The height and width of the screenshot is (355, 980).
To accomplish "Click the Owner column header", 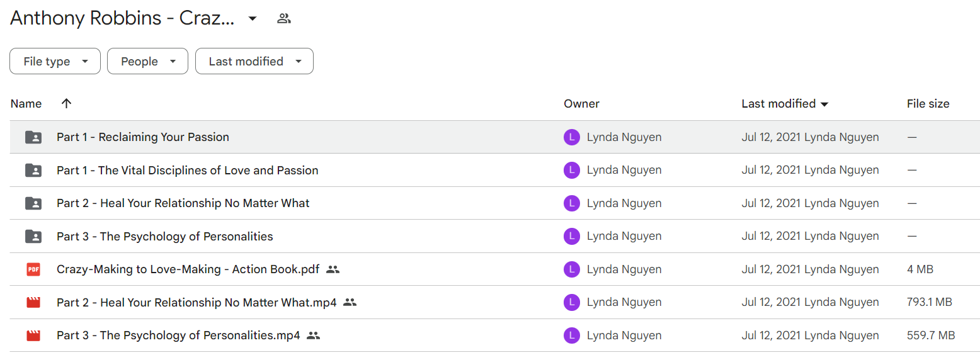I will (x=582, y=104).
